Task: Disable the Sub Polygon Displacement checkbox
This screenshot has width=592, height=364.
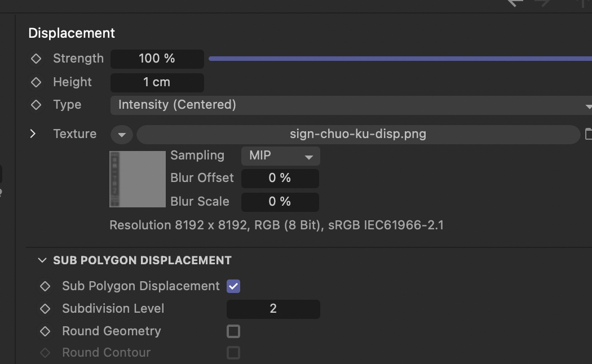Action: (233, 286)
